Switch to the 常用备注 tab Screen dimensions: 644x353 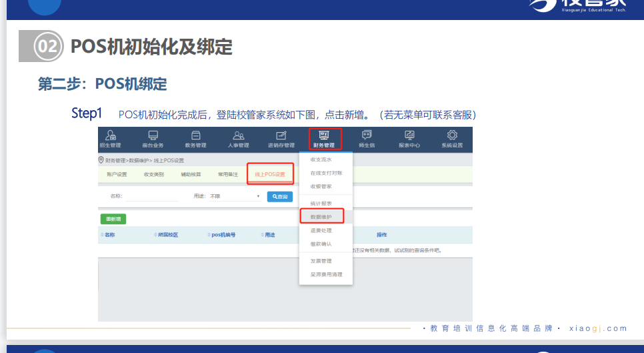(x=228, y=174)
